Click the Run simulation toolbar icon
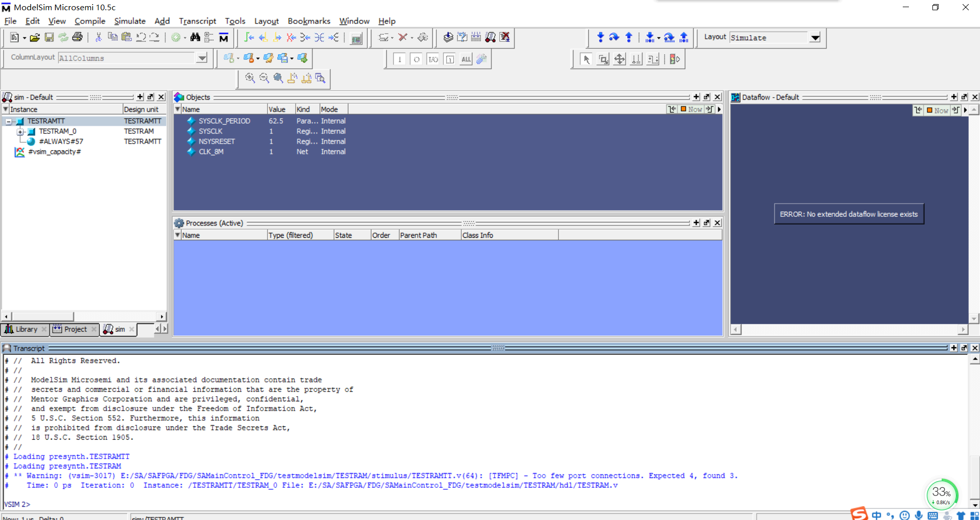 (600, 37)
